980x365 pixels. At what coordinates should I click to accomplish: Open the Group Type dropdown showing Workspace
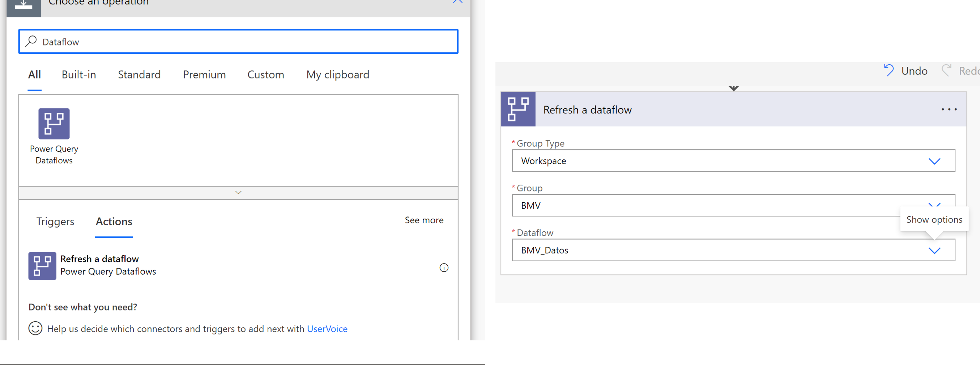click(935, 161)
